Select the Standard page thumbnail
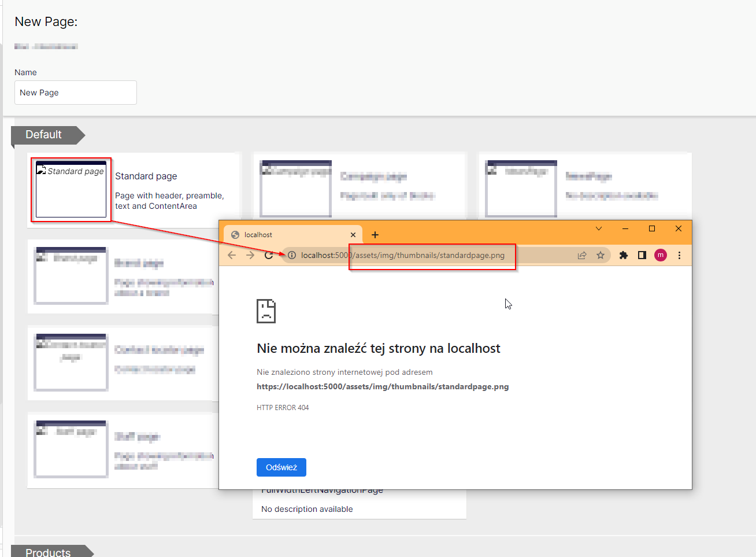 71,189
